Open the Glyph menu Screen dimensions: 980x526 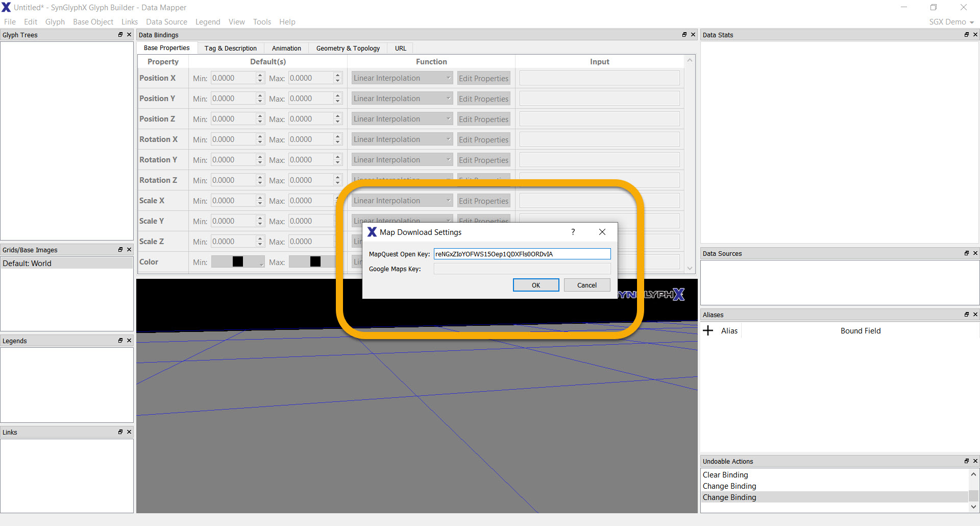tap(55, 22)
